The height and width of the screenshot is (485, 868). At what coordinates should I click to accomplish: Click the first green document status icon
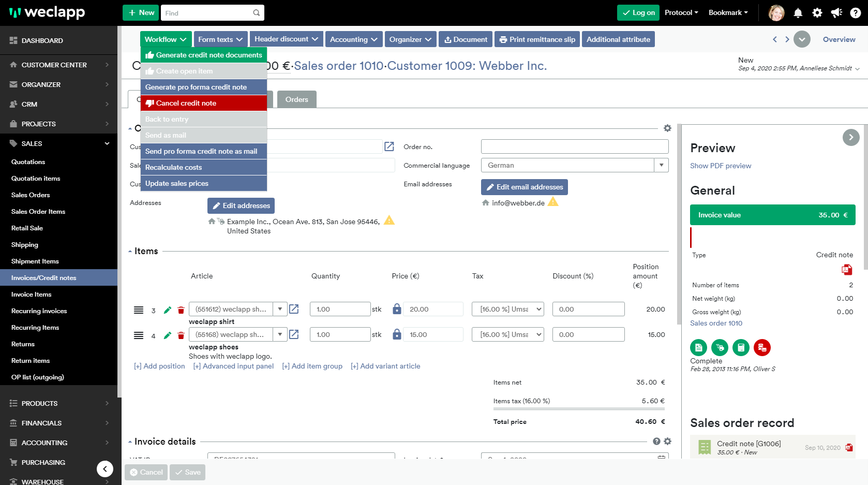click(x=698, y=347)
